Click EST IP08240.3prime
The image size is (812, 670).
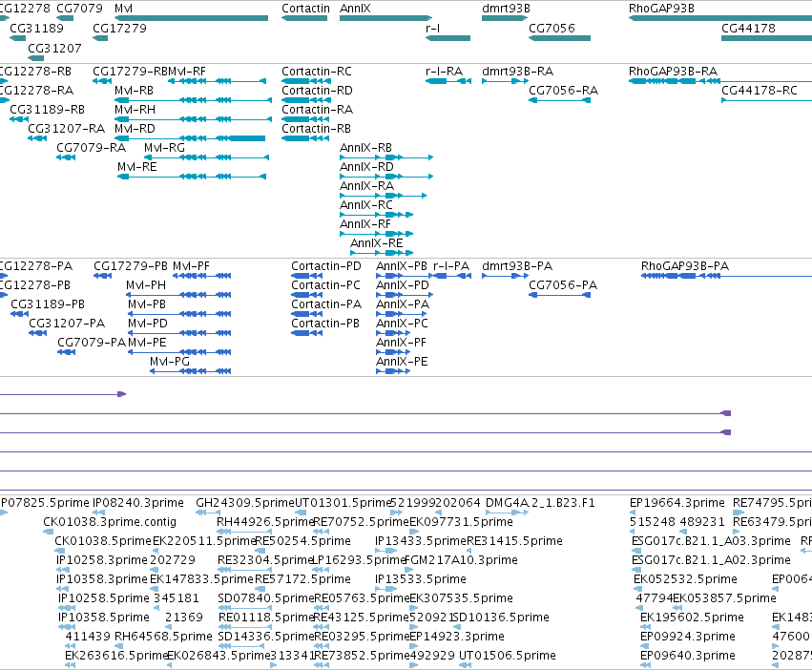[x=138, y=503]
